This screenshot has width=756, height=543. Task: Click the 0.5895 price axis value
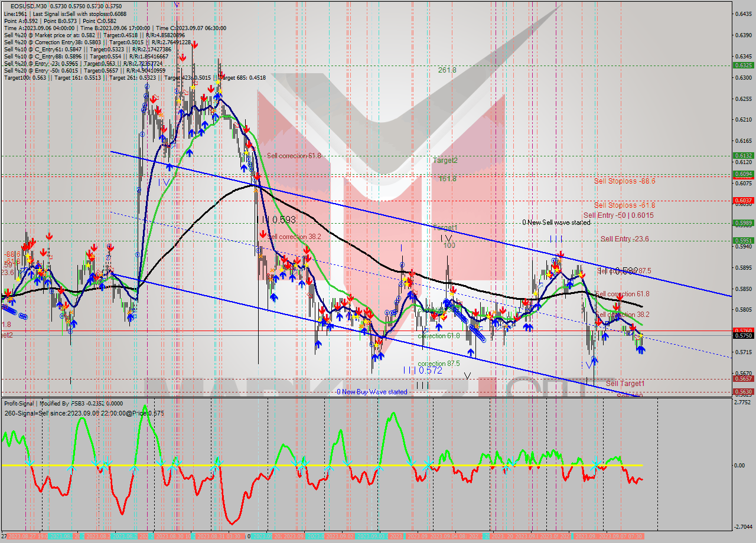tap(742, 267)
